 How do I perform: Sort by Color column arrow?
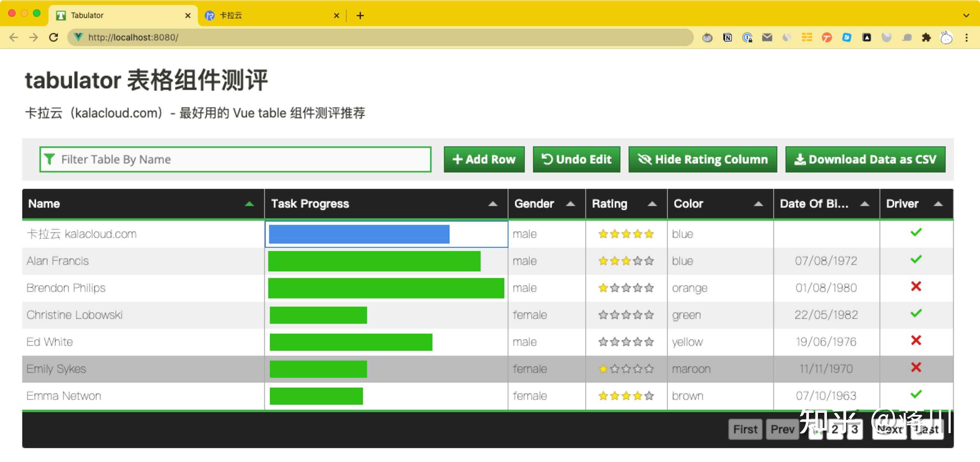click(x=758, y=204)
